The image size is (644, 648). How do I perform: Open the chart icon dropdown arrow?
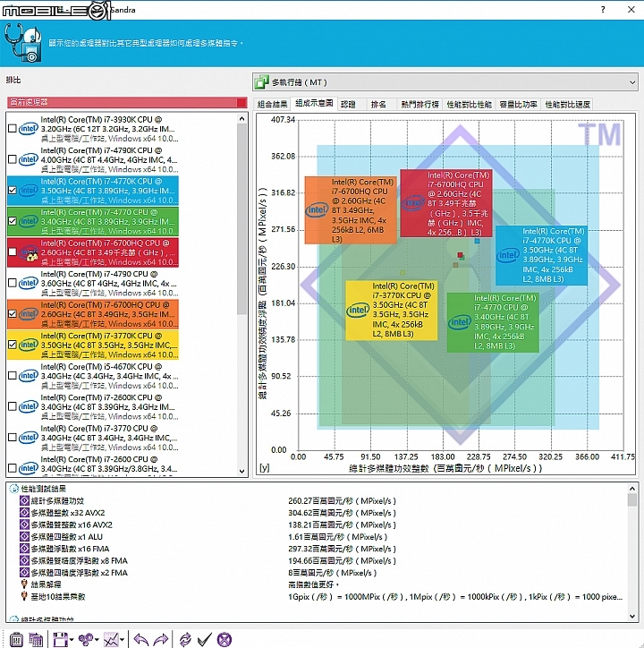click(x=123, y=640)
